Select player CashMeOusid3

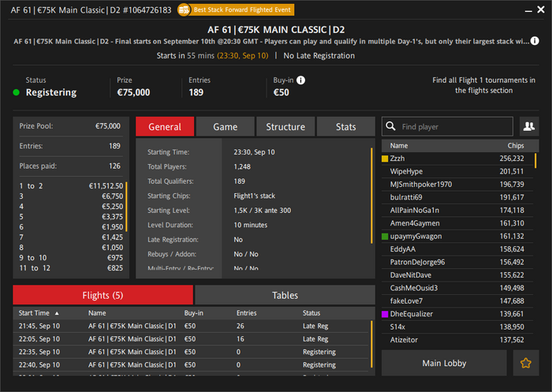click(x=457, y=288)
